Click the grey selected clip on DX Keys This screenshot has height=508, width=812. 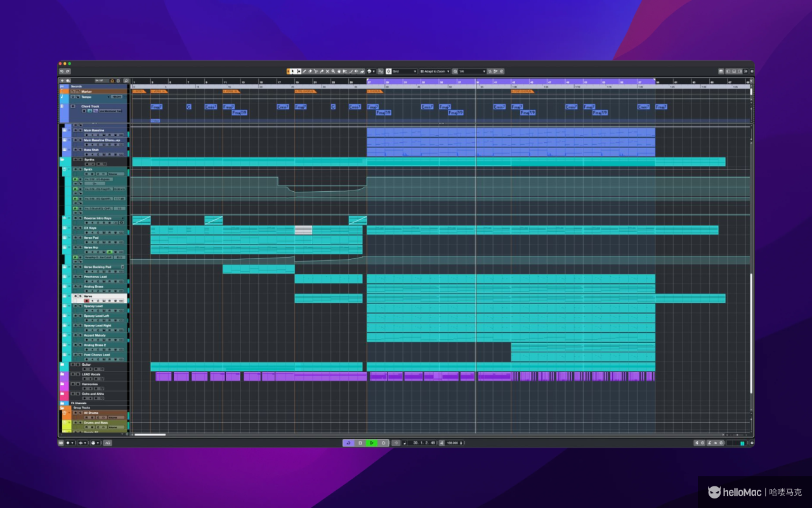click(x=303, y=230)
